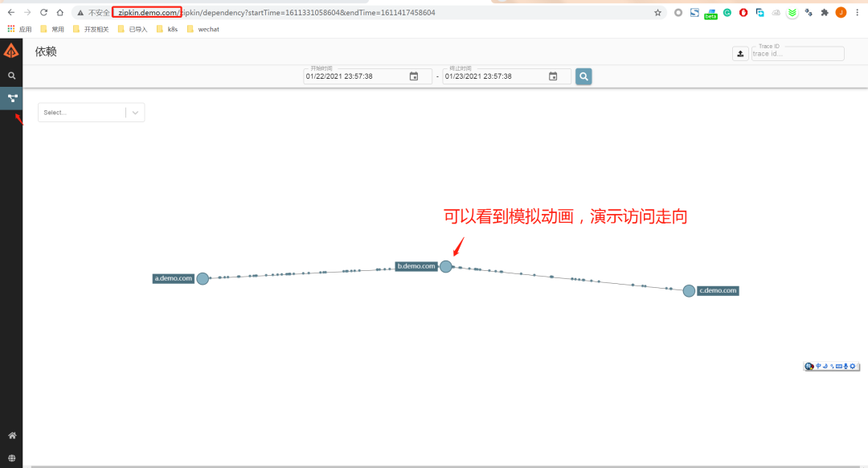The width and height of the screenshot is (868, 468).
Task: Click the Zipkin logo in the sidebar
Action: click(x=11, y=49)
